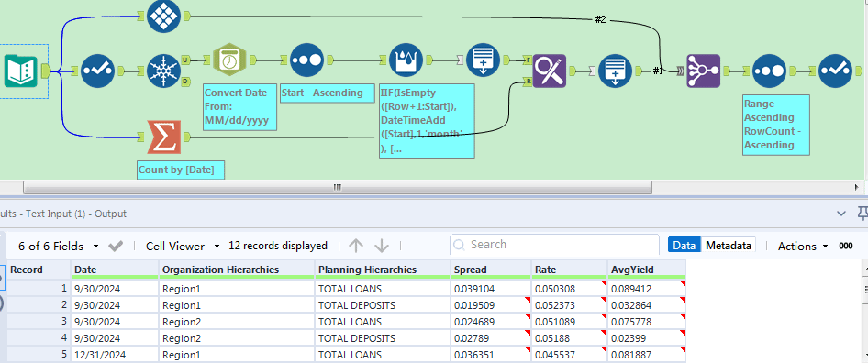Click AvgYield value 0.02399
This screenshot has width=868, height=363.
click(x=647, y=337)
